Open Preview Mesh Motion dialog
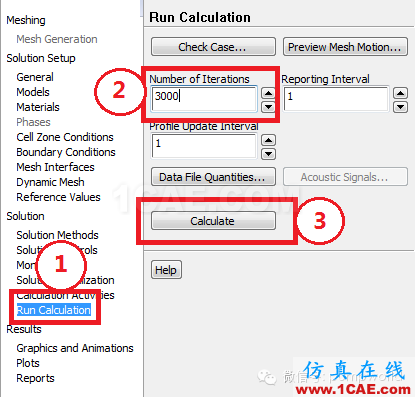415x397 pixels. pyautogui.click(x=345, y=47)
